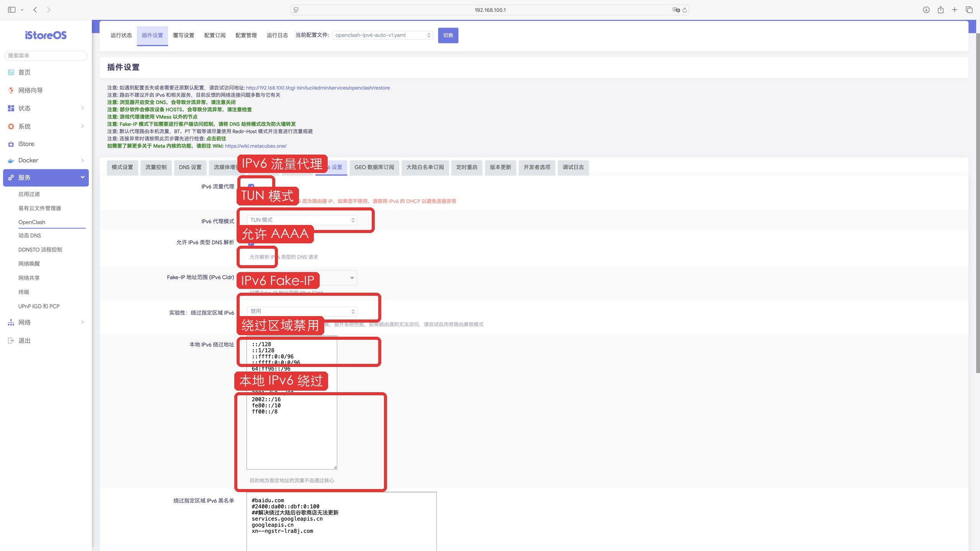Open the IPv6 代理模式 dropdown

click(x=302, y=220)
